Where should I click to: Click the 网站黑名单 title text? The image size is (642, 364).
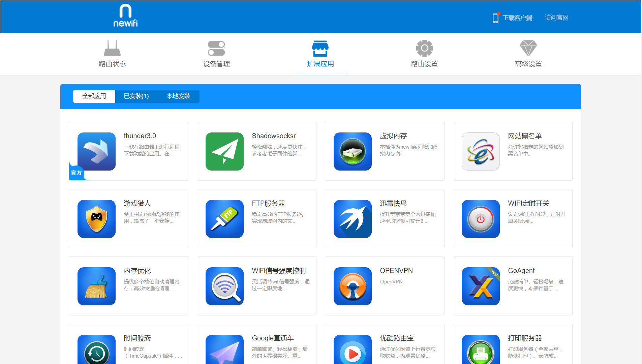(x=525, y=136)
